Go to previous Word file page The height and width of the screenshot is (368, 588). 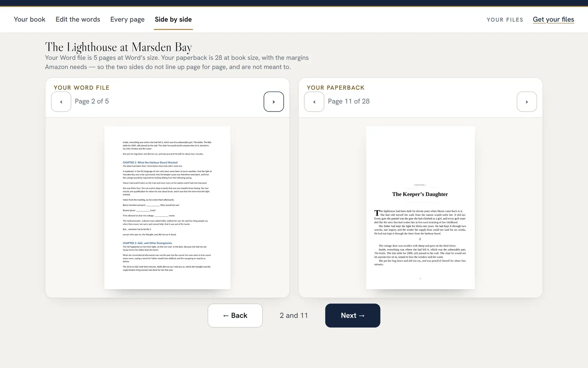pos(61,102)
